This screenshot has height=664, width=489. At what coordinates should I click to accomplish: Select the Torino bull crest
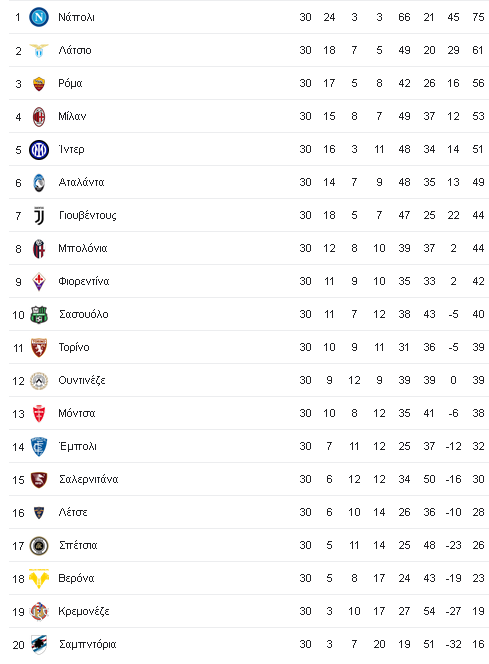tap(39, 348)
